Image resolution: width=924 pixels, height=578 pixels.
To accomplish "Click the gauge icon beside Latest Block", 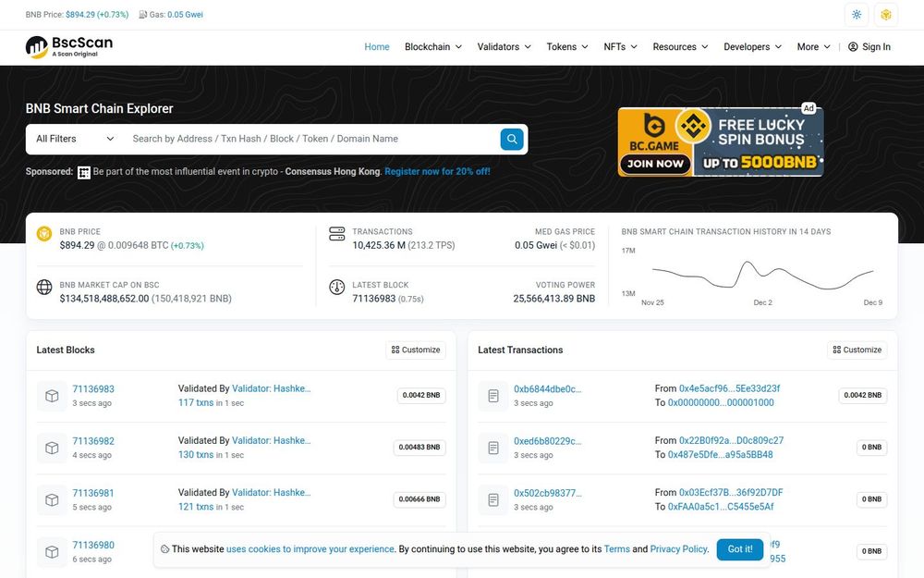I will 336,288.
